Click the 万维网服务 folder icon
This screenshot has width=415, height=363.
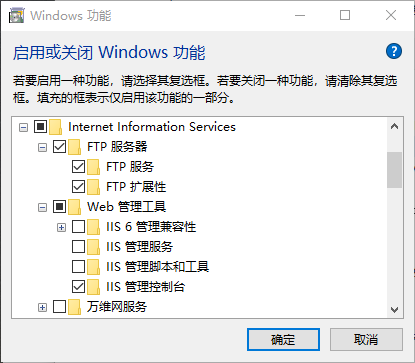coord(75,307)
